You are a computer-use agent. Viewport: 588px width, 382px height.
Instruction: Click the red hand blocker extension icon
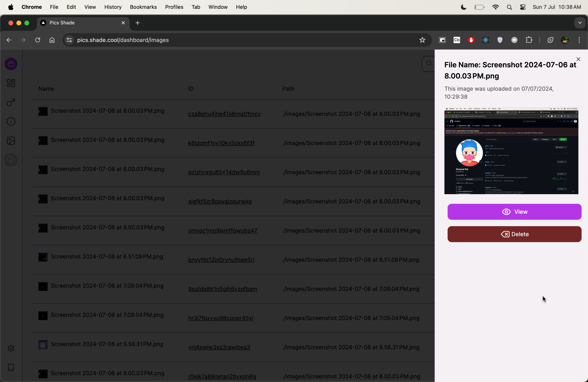pyautogui.click(x=471, y=40)
